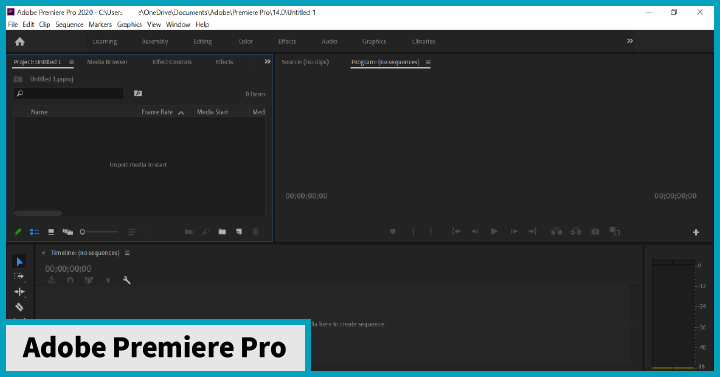Open the Effects panel tab
The width and height of the screenshot is (720, 377).
click(225, 62)
